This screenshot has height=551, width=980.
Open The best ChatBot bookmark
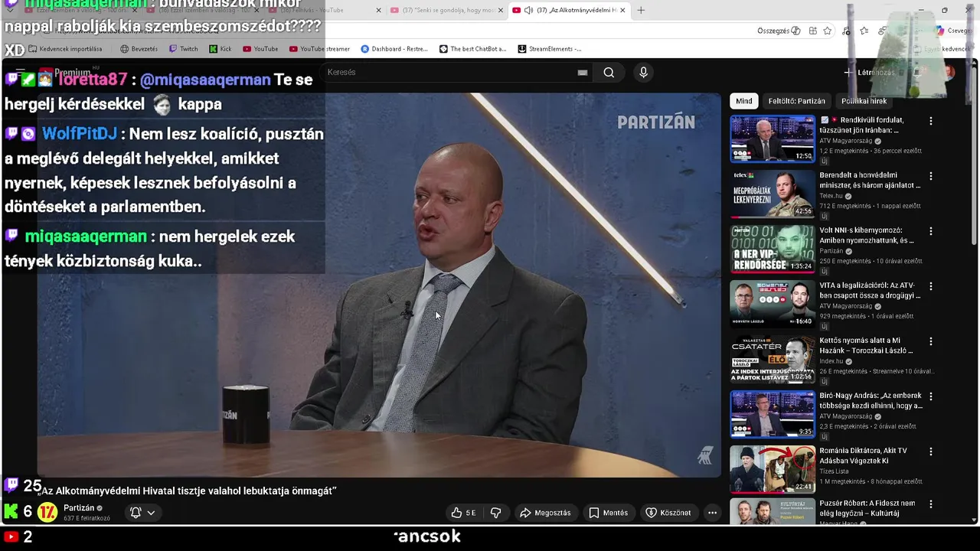click(x=472, y=49)
